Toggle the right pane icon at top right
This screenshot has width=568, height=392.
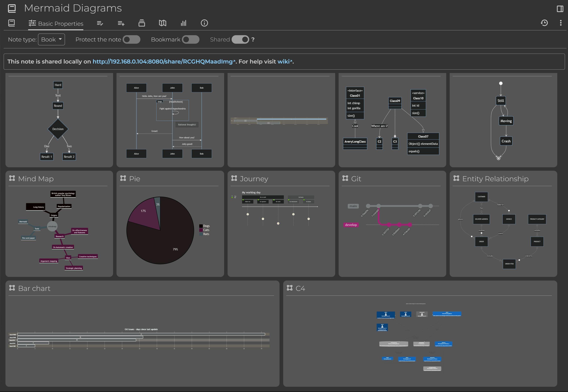coord(560,9)
